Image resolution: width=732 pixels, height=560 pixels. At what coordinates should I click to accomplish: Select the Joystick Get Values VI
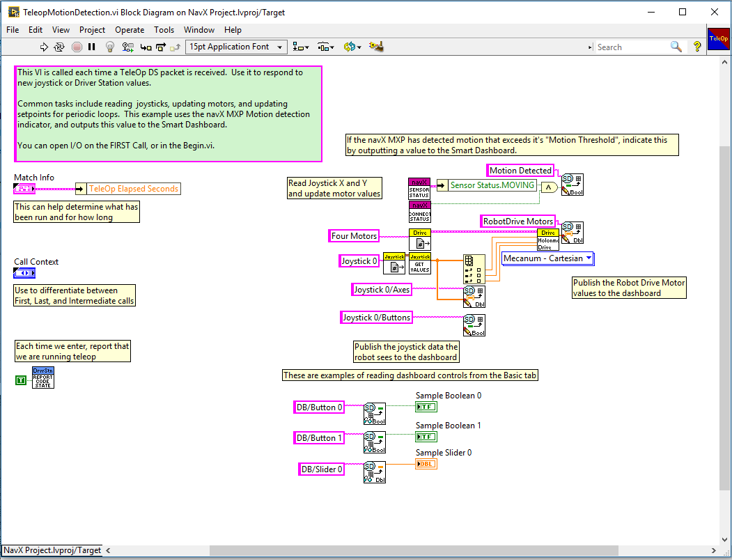[x=420, y=263]
